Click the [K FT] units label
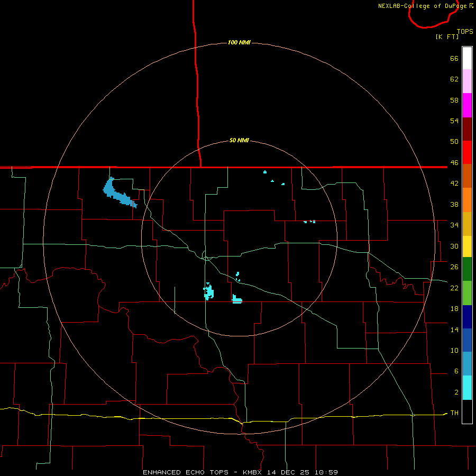The height and width of the screenshot is (476, 476). 447,36
